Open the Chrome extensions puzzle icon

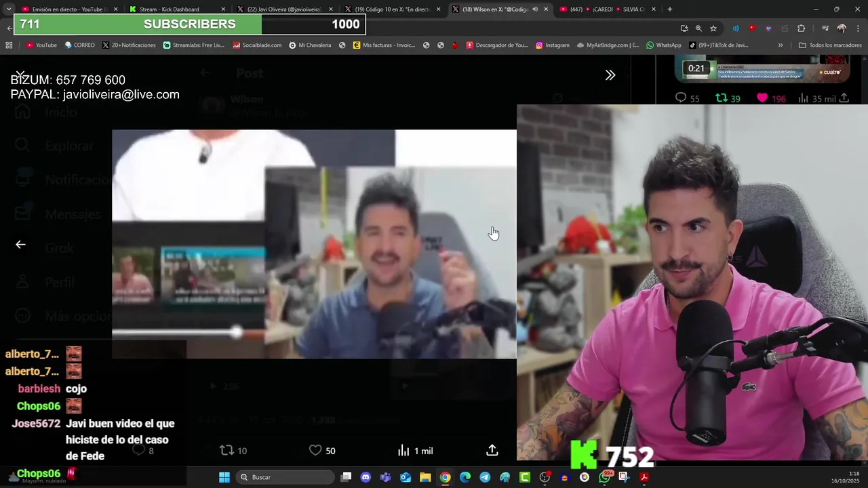pos(802,28)
